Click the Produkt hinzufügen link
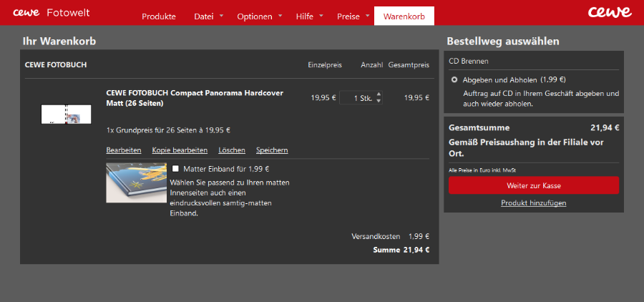Screen dimensions: 644x302 (x=533, y=203)
